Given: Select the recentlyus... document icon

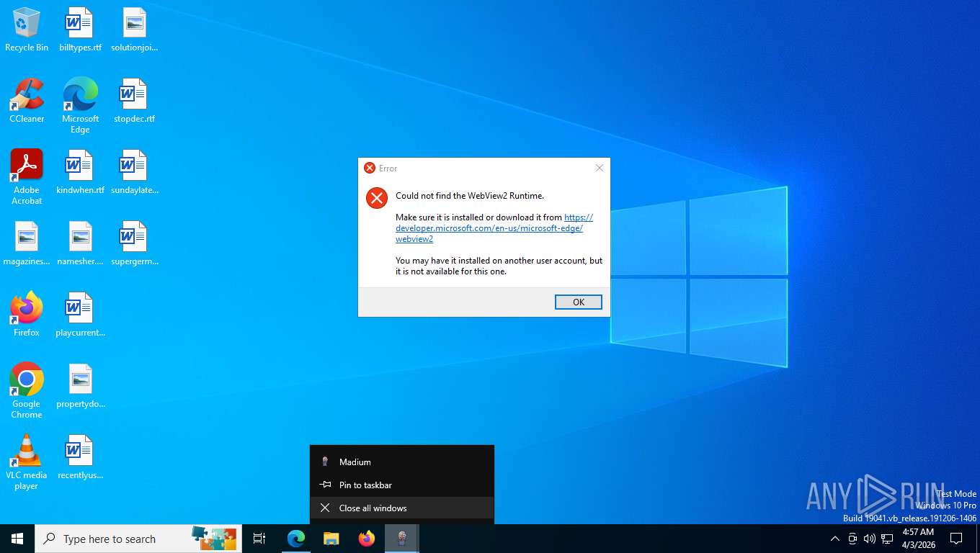Looking at the screenshot, I should click(x=80, y=457).
